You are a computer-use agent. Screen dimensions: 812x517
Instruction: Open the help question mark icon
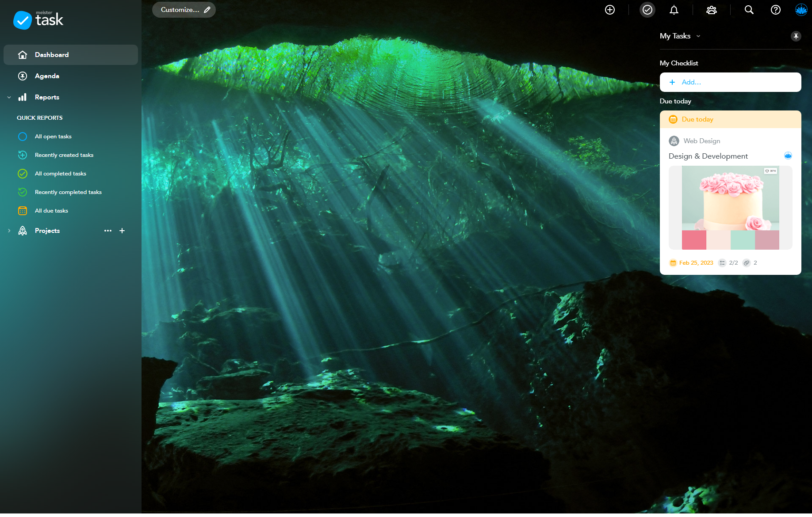(775, 10)
